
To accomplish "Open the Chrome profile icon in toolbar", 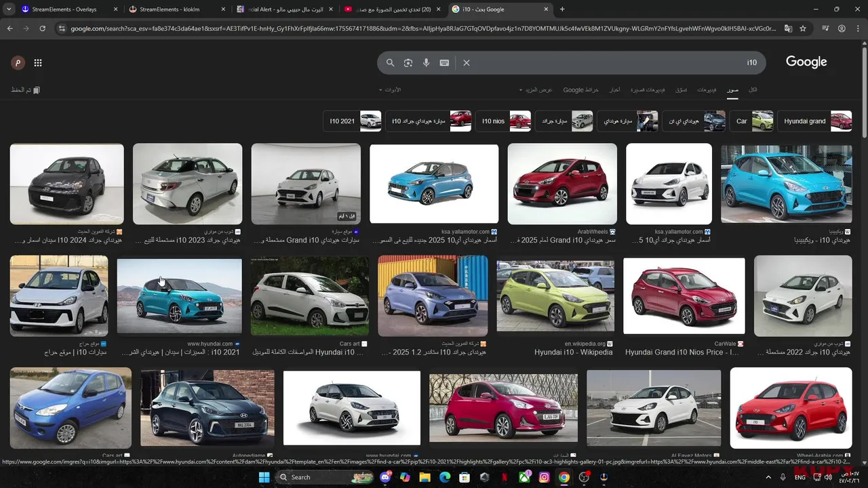I will (x=842, y=28).
